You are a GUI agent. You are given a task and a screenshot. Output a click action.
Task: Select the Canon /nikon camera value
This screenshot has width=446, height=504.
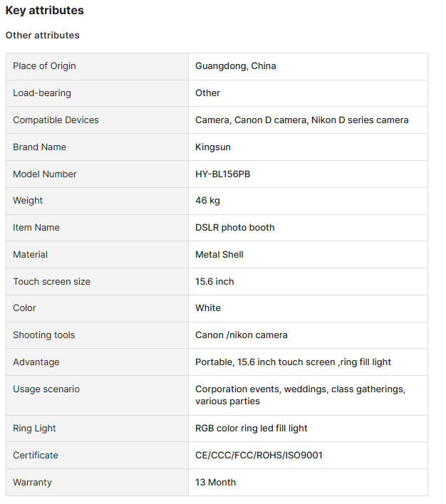coord(242,335)
